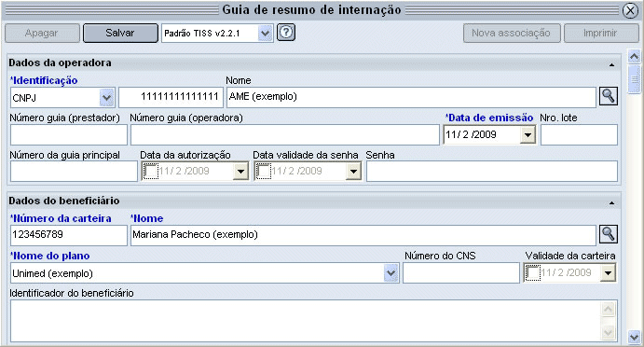Viewport: 644px width, 347px height.
Task: Enable Data da autorização checkbox
Action: pos(151,172)
